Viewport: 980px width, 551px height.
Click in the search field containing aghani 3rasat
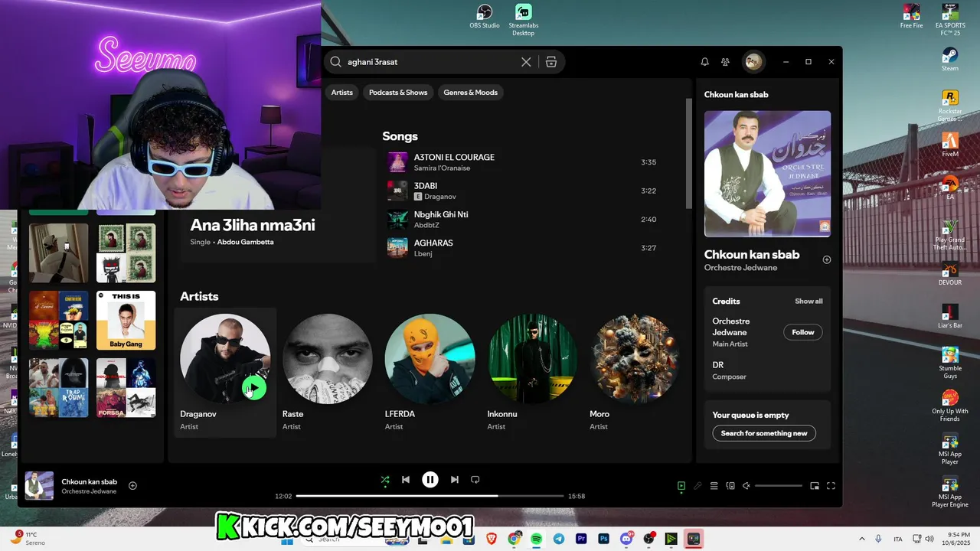(429, 62)
